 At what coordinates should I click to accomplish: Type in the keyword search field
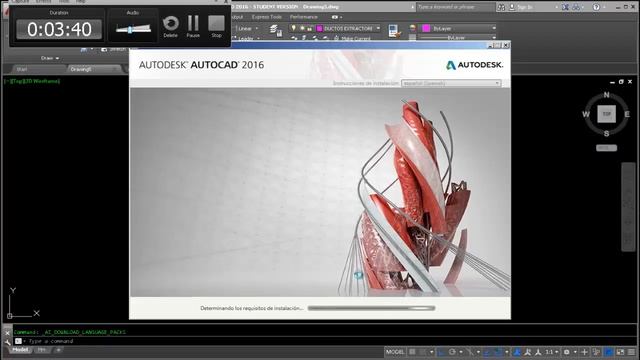click(x=455, y=7)
